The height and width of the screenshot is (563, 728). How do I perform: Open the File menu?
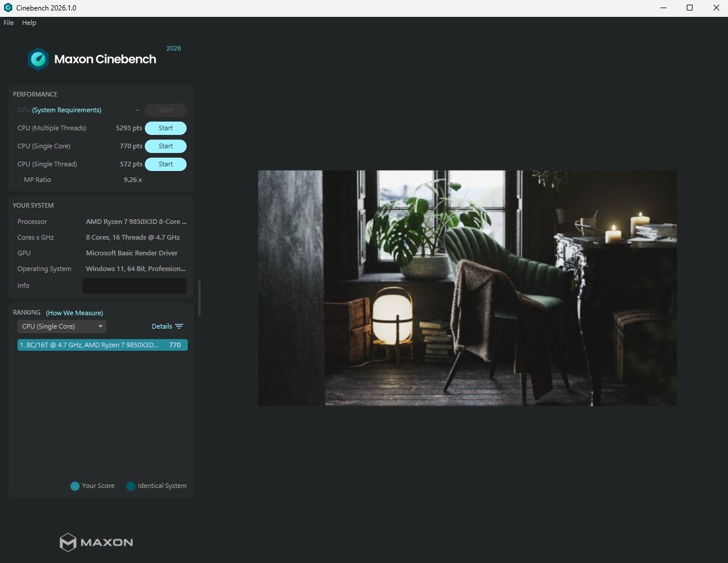point(9,23)
